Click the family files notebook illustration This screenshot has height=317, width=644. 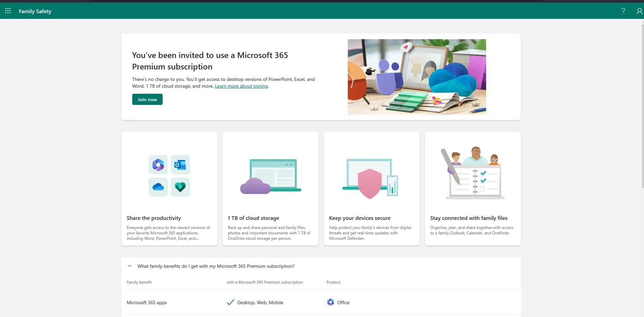click(x=473, y=173)
